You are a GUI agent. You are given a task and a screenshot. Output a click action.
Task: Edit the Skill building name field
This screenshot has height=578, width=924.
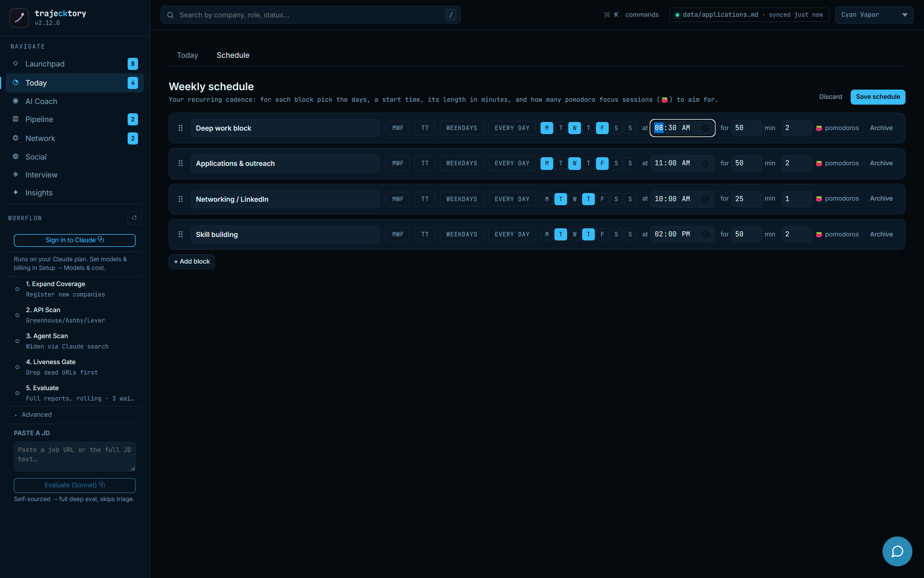[285, 234]
